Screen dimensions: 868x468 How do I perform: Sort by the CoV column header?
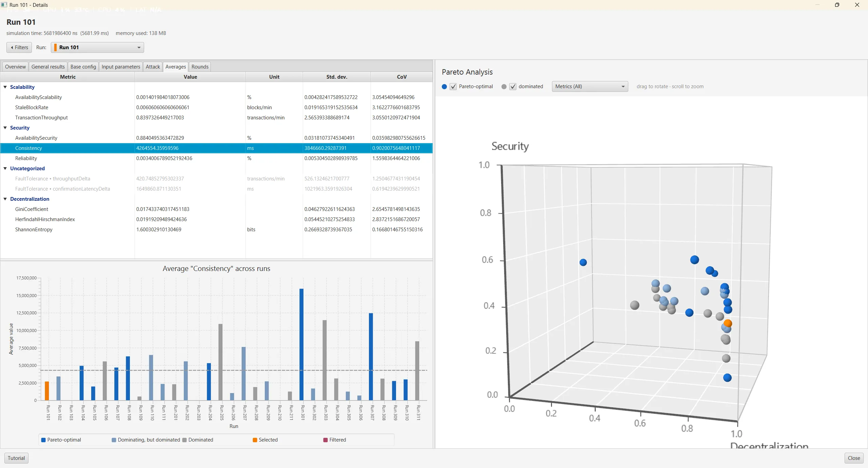tap(401, 77)
